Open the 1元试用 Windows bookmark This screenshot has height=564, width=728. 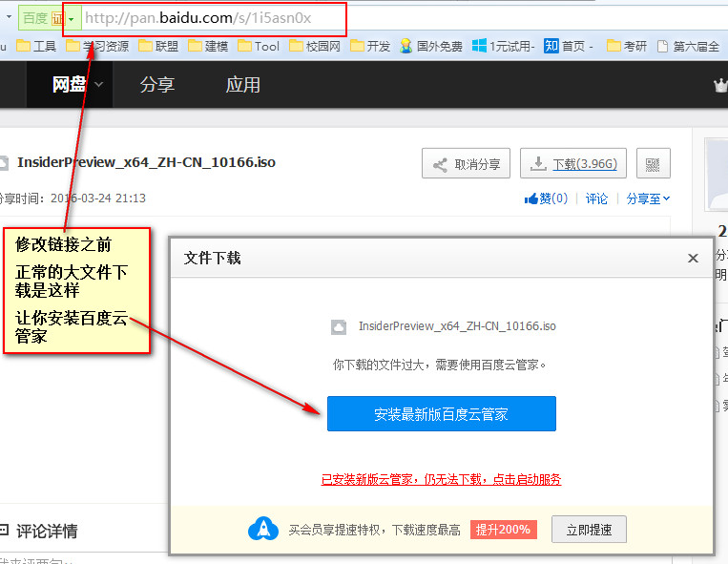coord(503,46)
